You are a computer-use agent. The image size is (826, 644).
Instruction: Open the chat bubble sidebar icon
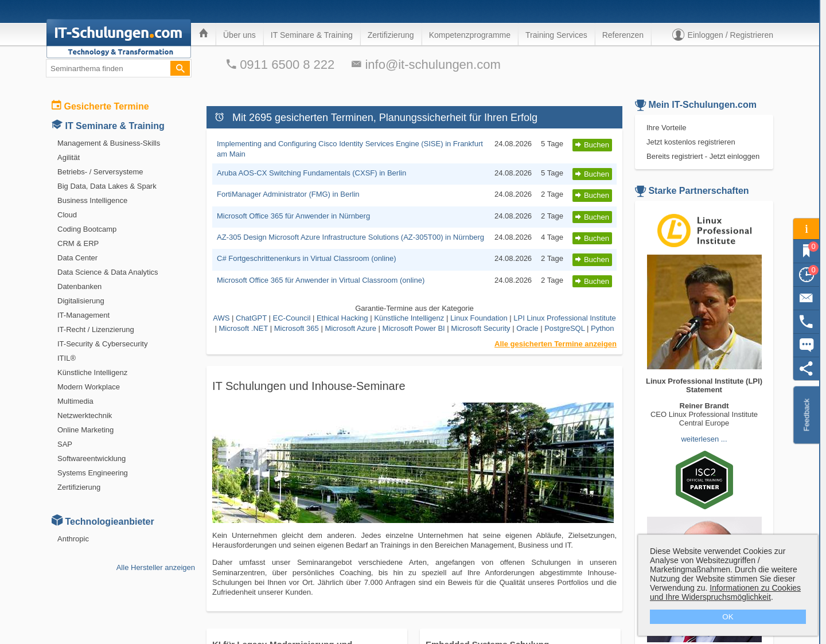pyautogui.click(x=806, y=345)
